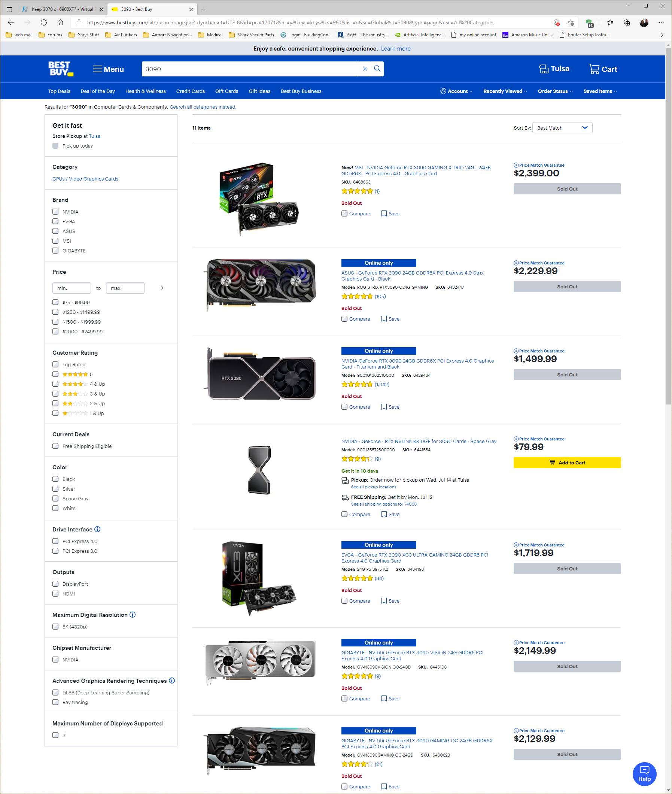Open GPUs / Video Graphics Cards category
672x794 pixels.
point(85,178)
